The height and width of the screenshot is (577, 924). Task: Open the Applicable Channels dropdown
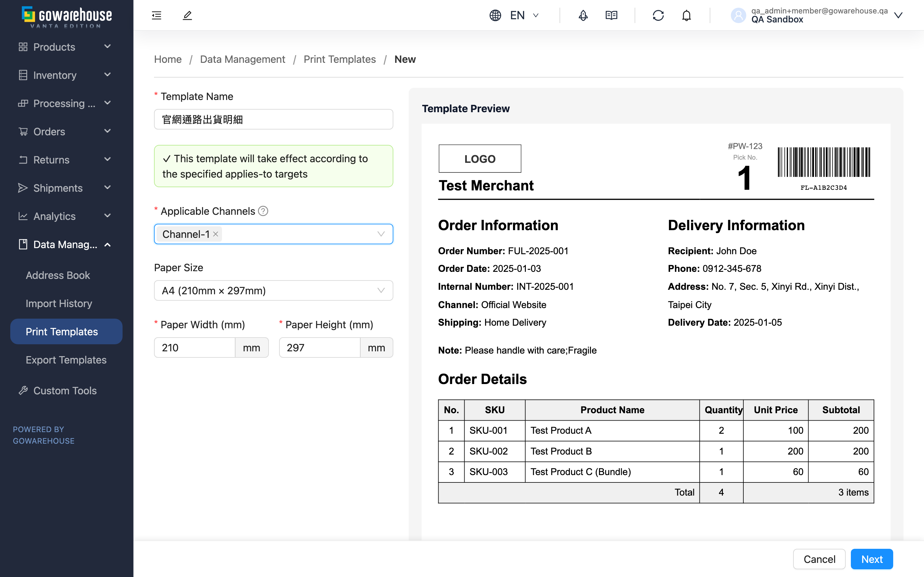coord(273,234)
